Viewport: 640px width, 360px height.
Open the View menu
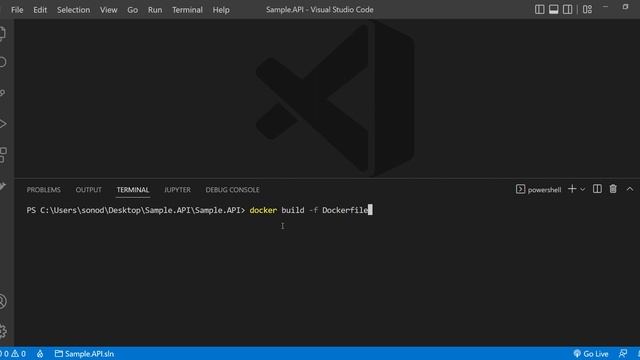(109, 10)
